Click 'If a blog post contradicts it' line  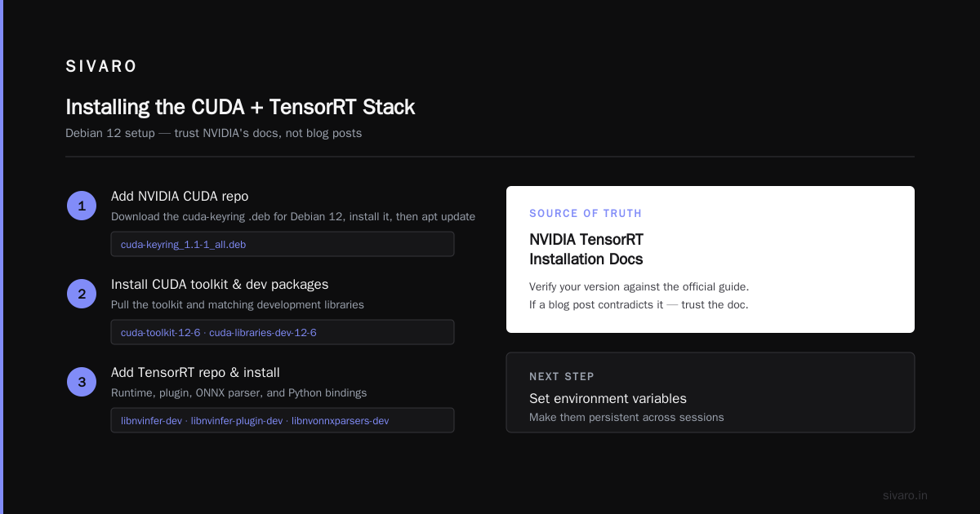639,304
